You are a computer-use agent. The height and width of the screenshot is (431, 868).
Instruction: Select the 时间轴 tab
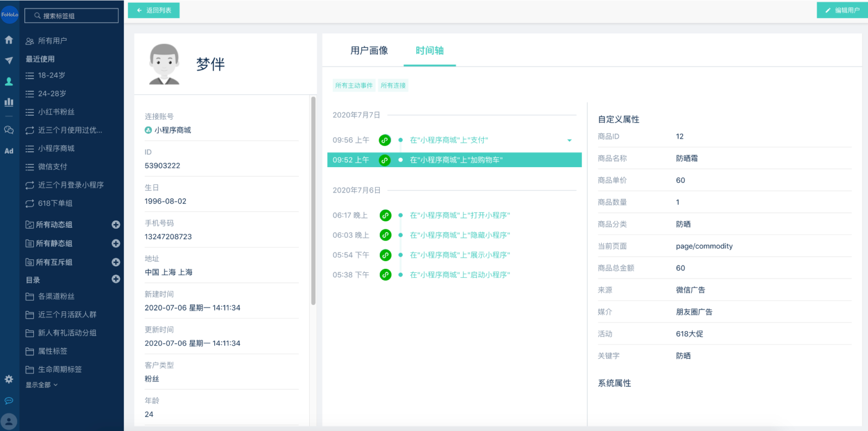(429, 51)
